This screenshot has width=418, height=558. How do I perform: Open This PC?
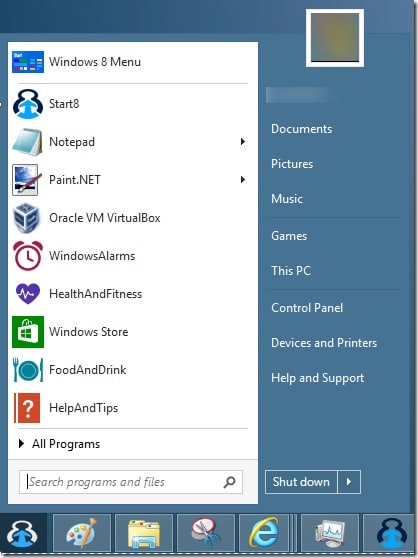tap(291, 271)
